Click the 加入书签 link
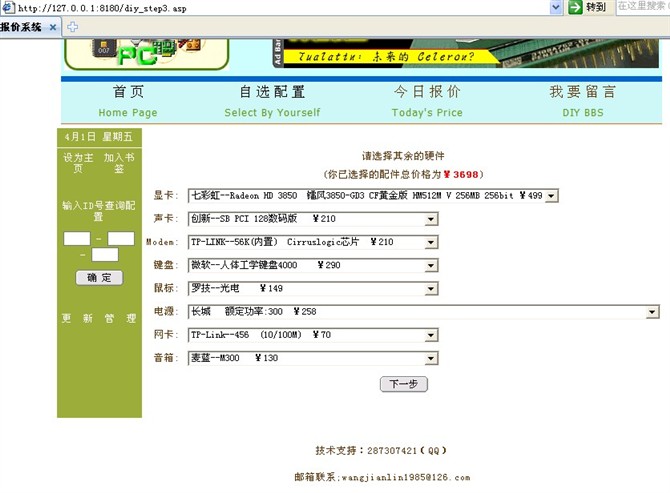The image size is (670, 493). pos(119,163)
